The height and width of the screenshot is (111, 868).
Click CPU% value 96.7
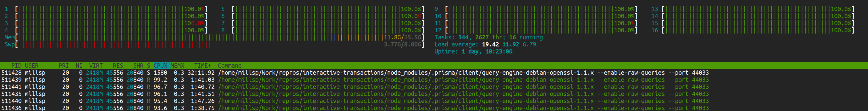tap(160, 87)
